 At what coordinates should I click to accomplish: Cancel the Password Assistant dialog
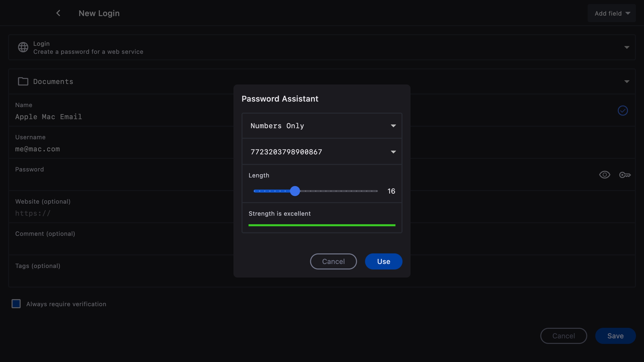333,261
